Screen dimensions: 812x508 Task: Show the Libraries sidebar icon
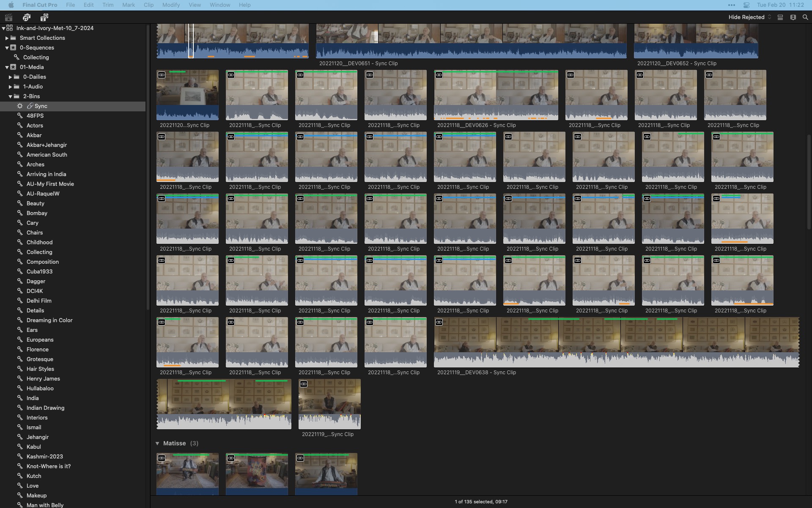[x=8, y=17]
